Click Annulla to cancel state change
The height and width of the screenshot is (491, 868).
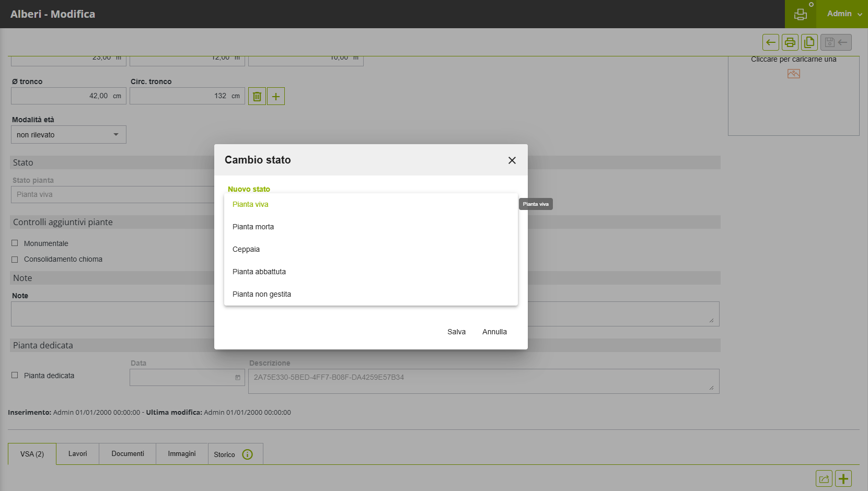click(494, 332)
